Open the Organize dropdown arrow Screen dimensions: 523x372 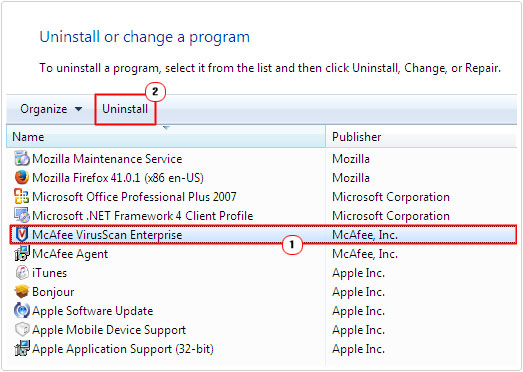coord(79,109)
